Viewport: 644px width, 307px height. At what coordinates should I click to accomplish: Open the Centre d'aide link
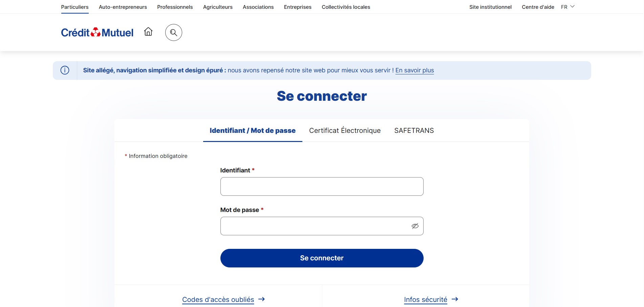(538, 7)
